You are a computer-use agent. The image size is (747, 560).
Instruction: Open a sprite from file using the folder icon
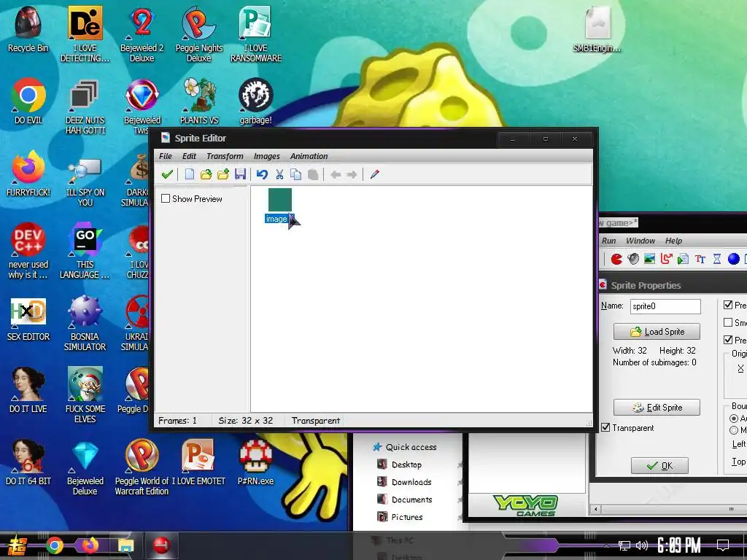point(206,174)
